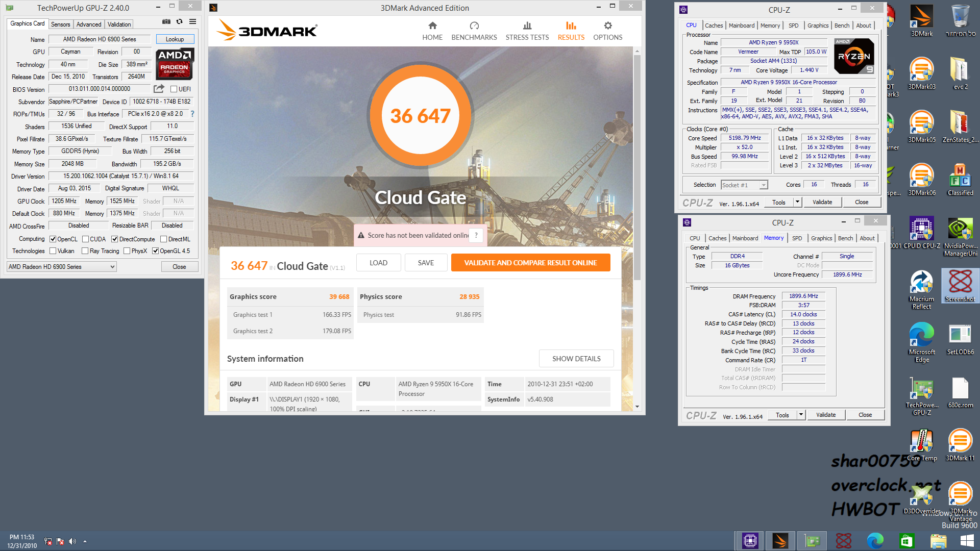Viewport: 980px width, 551px height.
Task: Click the GPU-Z refresh icon
Action: pyautogui.click(x=179, y=21)
